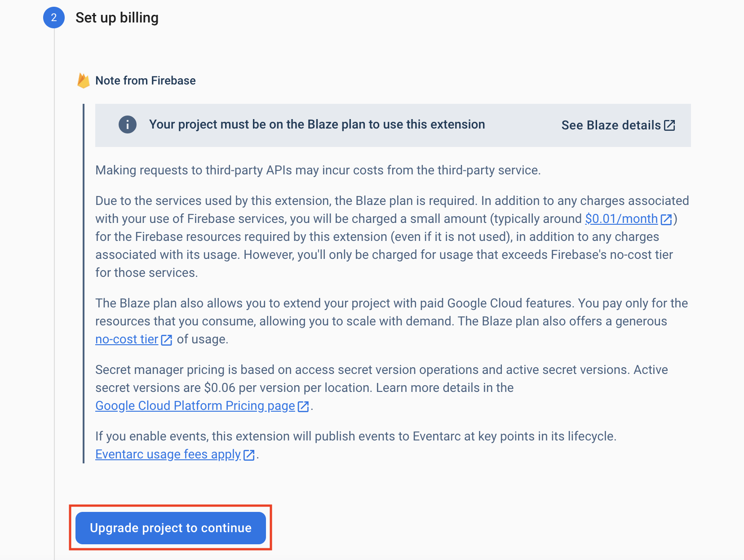This screenshot has width=744, height=560.
Task: Click external-link icon beside See Blaze details
Action: click(x=669, y=125)
